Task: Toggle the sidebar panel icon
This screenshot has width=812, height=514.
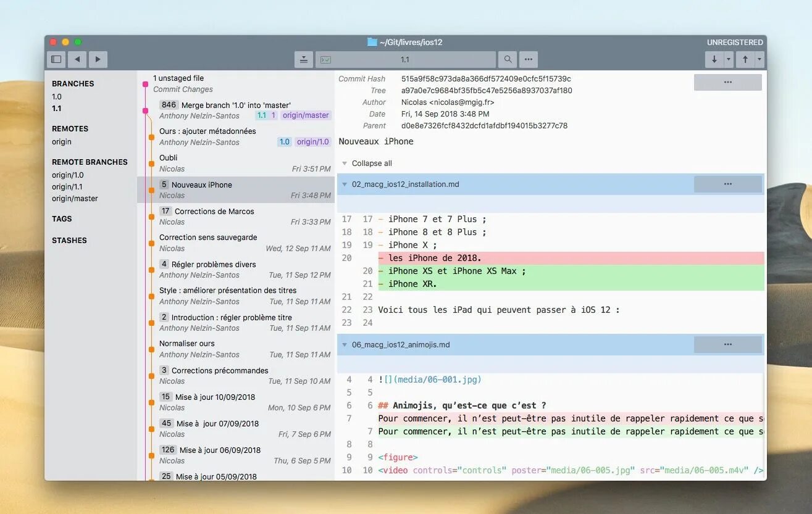Action: 56,59
